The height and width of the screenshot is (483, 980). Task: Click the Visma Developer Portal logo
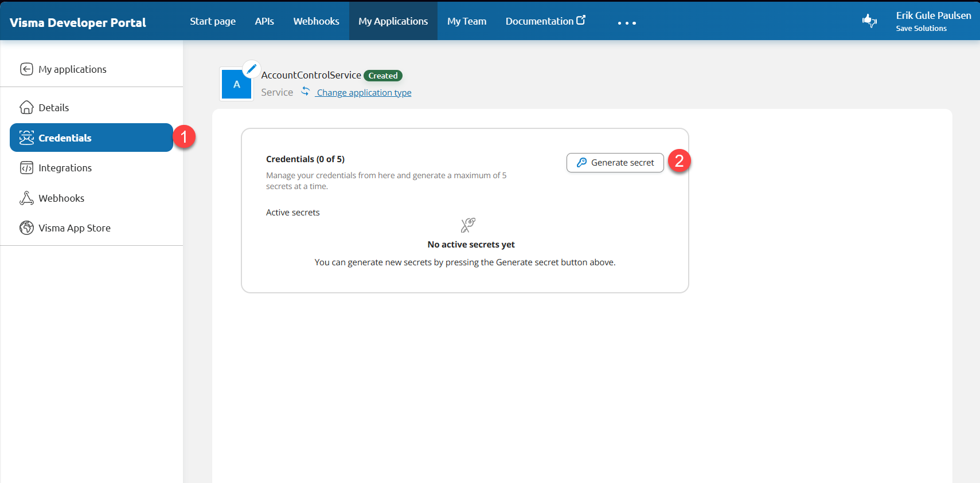coord(78,22)
